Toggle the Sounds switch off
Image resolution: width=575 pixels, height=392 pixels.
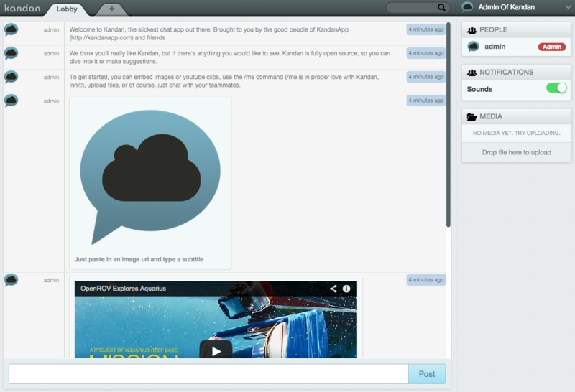coord(556,88)
